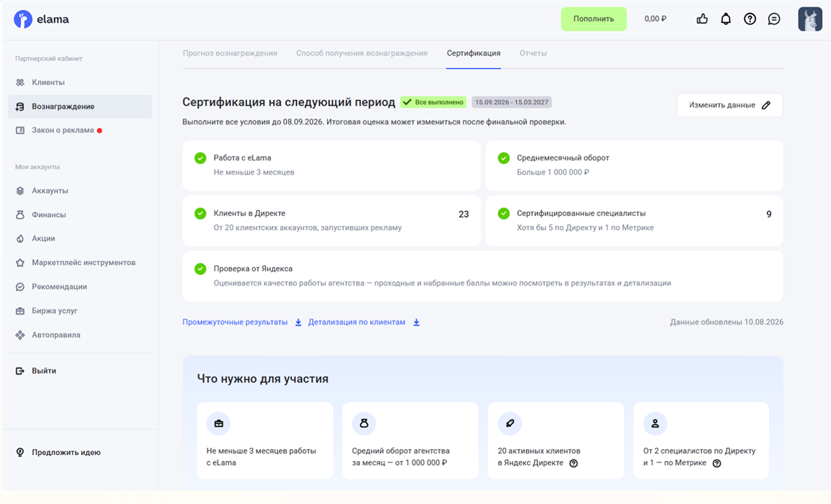Open the user avatar profile
This screenshot has width=831, height=504.
pyautogui.click(x=810, y=19)
